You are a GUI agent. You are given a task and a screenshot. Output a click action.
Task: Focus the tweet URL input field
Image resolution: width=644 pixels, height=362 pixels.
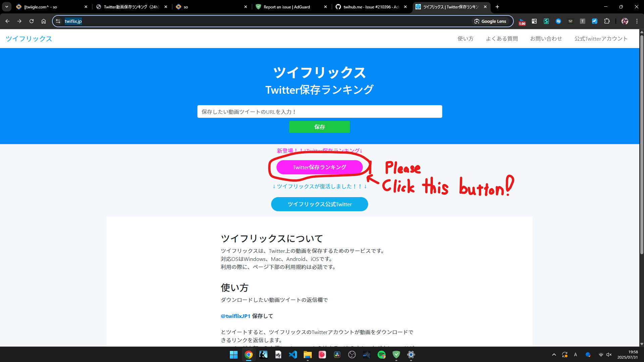point(319,111)
